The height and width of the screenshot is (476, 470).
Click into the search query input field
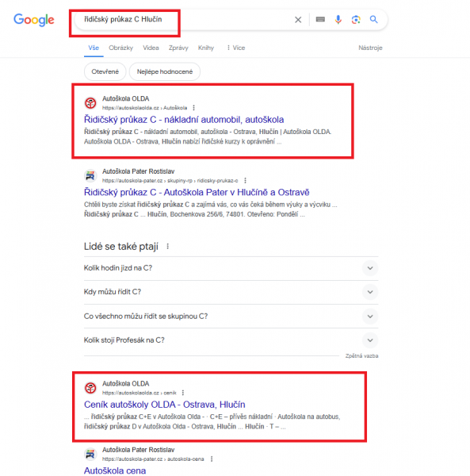coord(182,20)
